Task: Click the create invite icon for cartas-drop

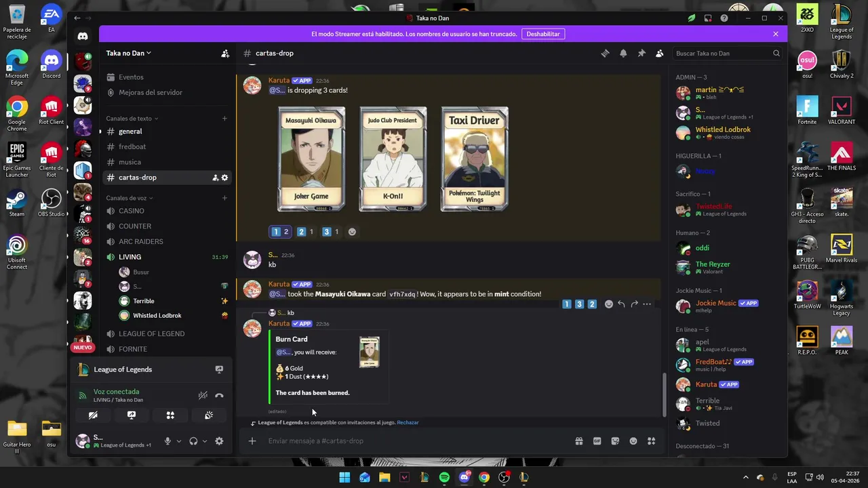Action: click(x=215, y=178)
